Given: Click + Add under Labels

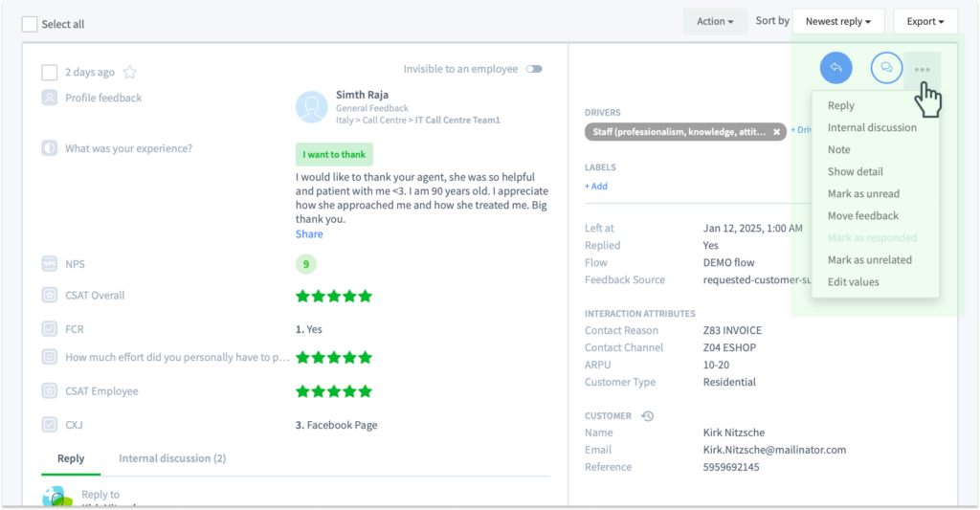Looking at the screenshot, I should pos(595,187).
